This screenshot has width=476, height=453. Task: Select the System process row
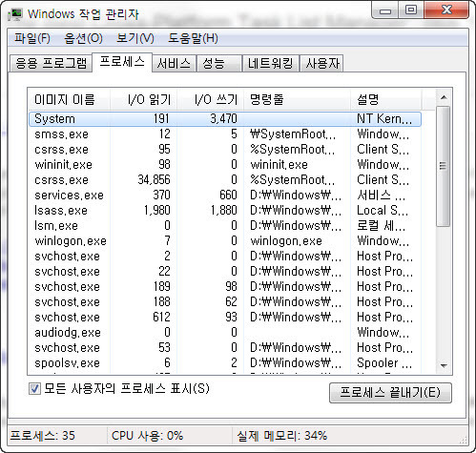click(225, 119)
